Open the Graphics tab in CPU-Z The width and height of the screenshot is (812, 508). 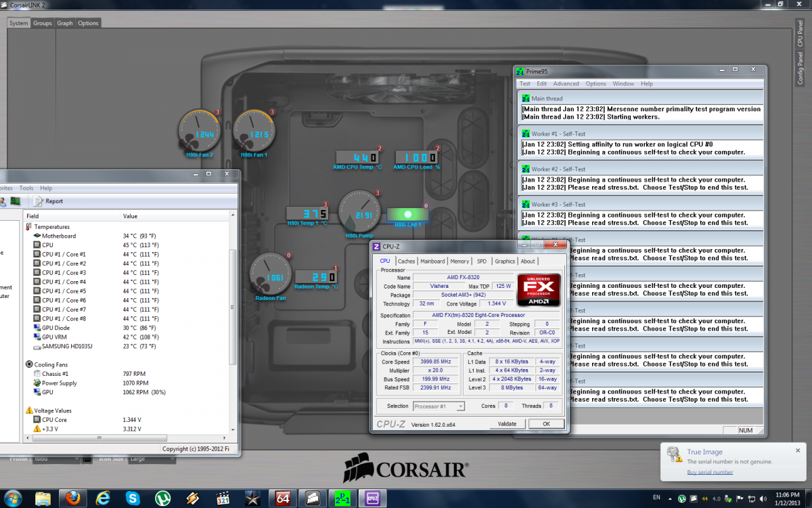click(x=505, y=261)
